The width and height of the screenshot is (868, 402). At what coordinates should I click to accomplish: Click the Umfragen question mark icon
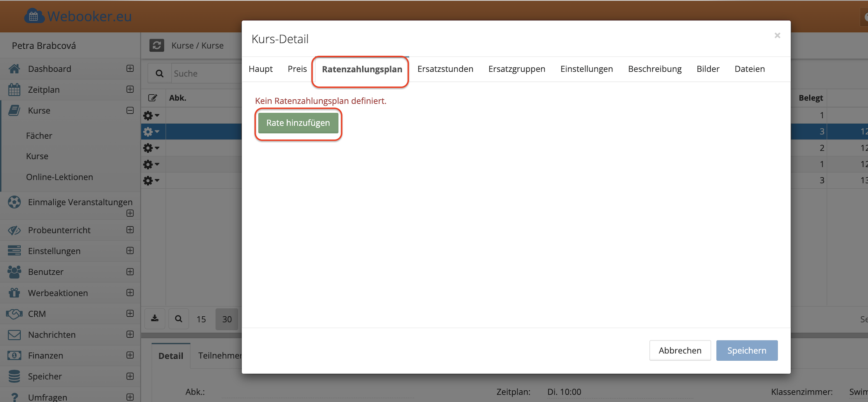[x=14, y=397]
